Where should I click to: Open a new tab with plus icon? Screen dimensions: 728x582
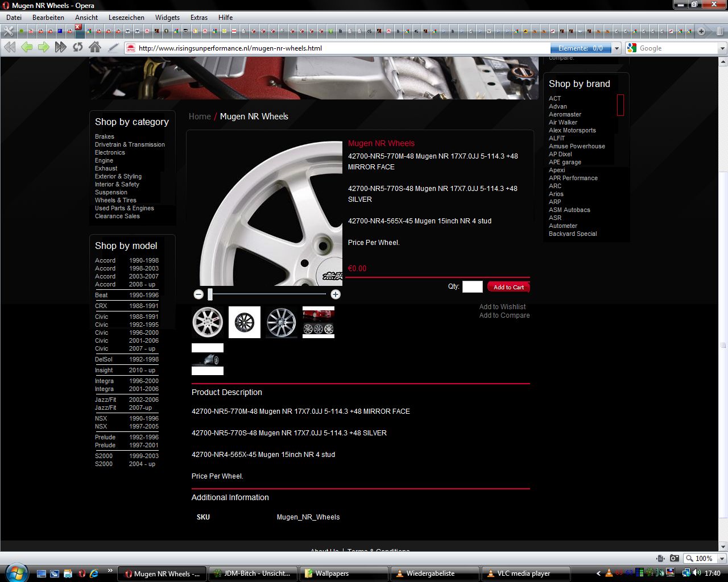pos(701,31)
